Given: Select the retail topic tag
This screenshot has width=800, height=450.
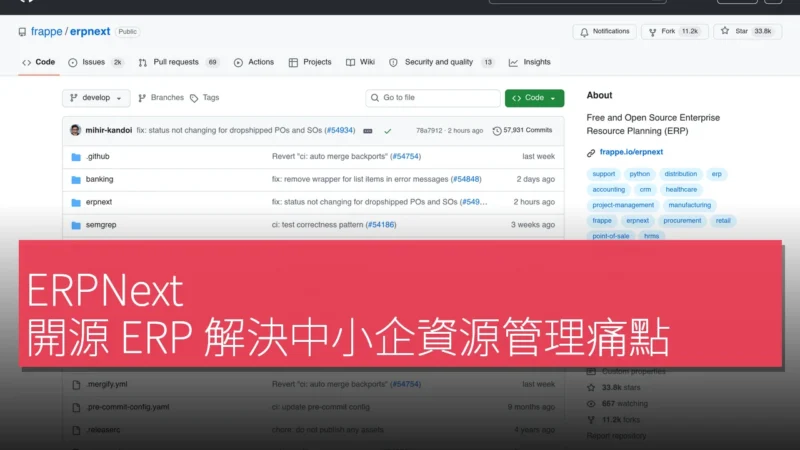Looking at the screenshot, I should pyautogui.click(x=723, y=221).
